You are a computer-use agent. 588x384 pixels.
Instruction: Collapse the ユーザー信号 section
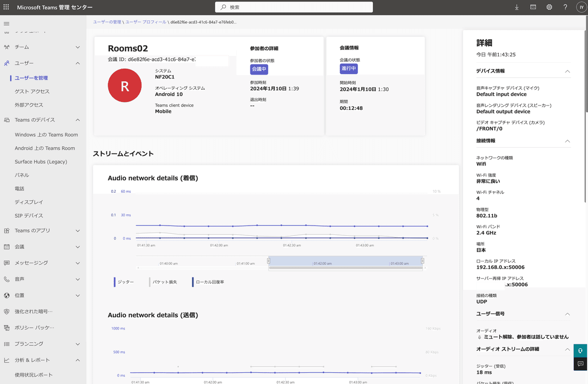[567, 314]
